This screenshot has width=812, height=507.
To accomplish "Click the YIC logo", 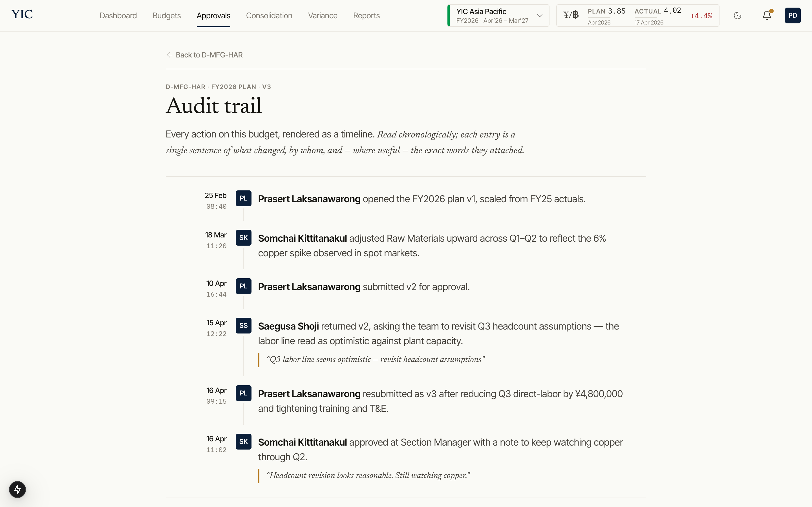I will point(22,14).
